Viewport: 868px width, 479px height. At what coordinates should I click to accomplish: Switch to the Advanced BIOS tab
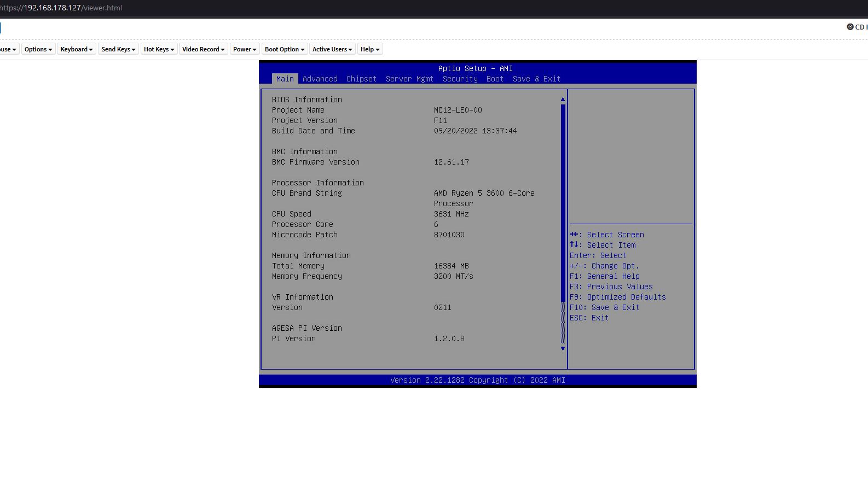[x=320, y=79]
